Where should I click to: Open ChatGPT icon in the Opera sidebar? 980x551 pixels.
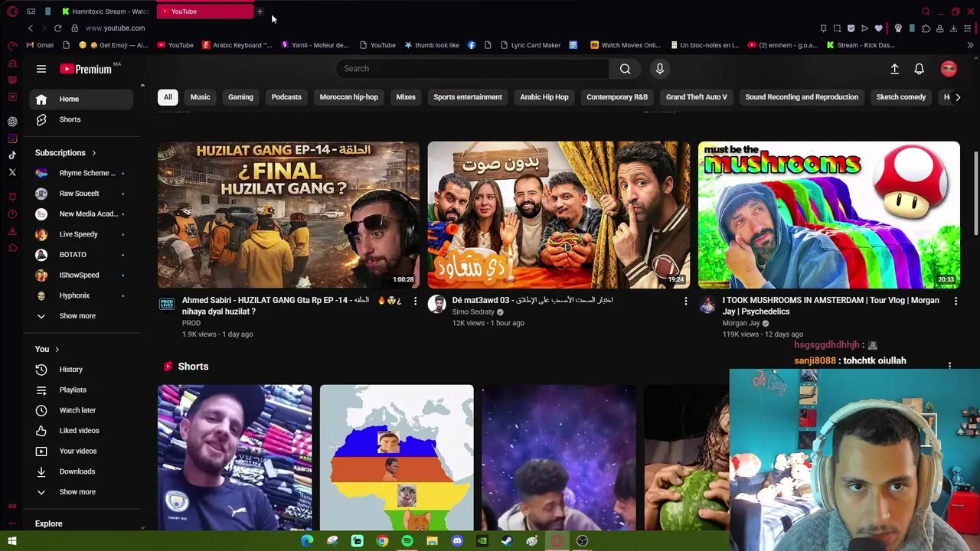click(x=12, y=122)
